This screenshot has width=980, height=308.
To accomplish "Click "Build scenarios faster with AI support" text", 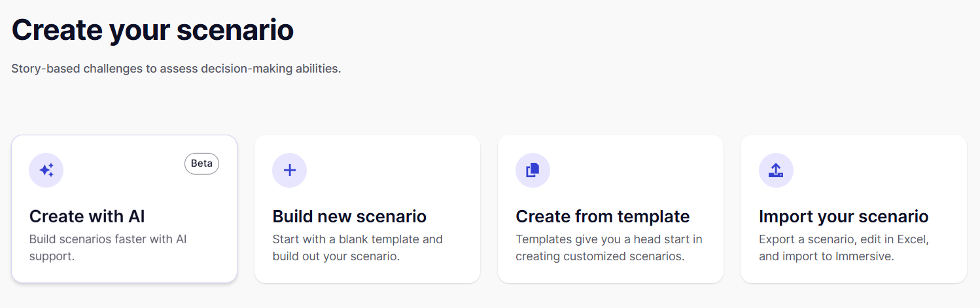I will click(108, 247).
